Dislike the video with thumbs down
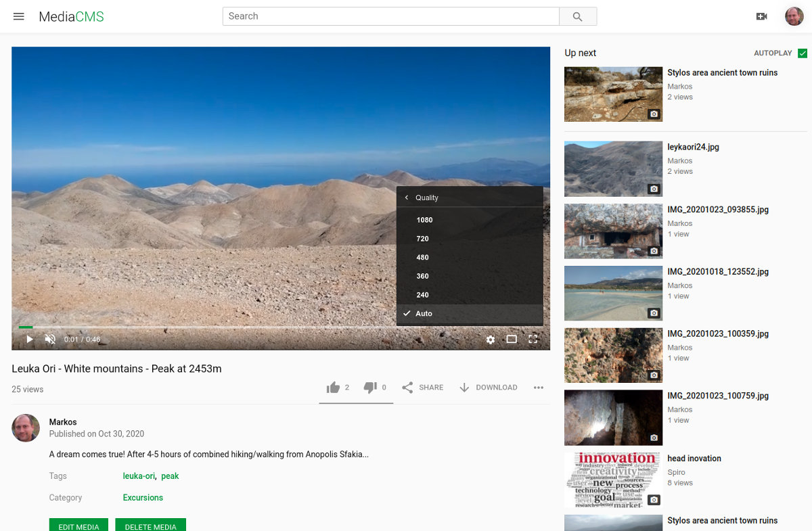812x531 pixels. [x=370, y=388]
